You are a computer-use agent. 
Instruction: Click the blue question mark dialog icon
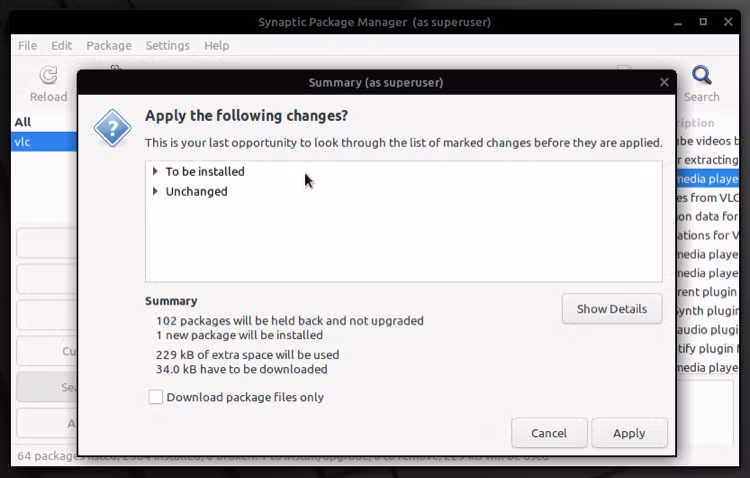(112, 128)
